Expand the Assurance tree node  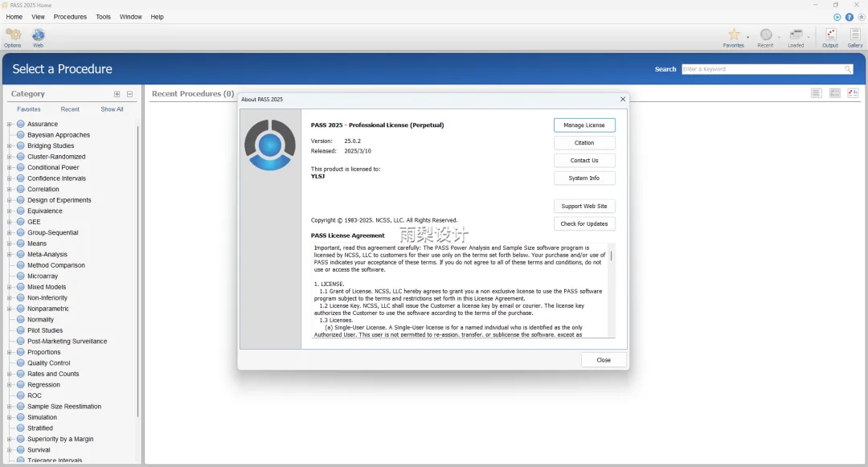(9, 124)
